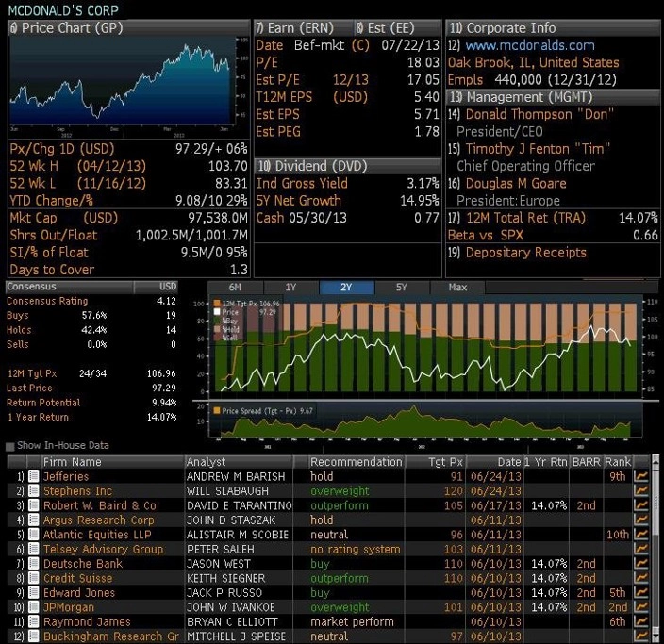Click the chart icon in Raymond James row
664x644 pixels.
coord(641,621)
